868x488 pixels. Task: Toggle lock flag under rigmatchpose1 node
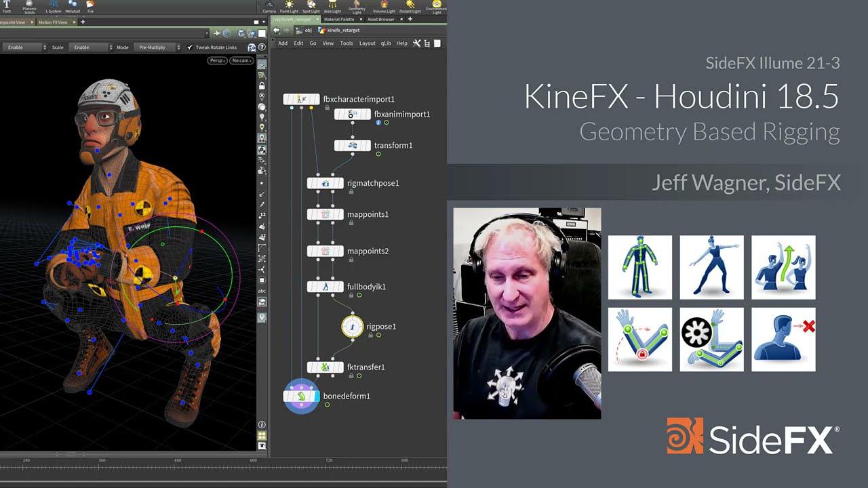click(351, 192)
